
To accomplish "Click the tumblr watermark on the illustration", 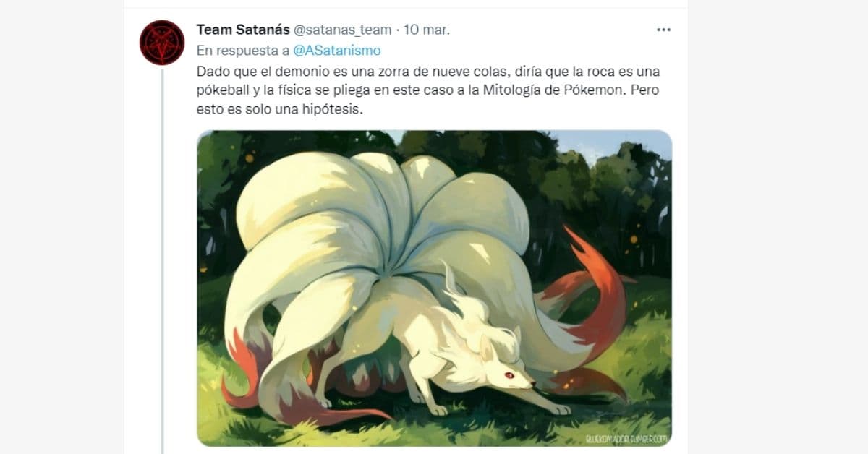I will pos(626,438).
